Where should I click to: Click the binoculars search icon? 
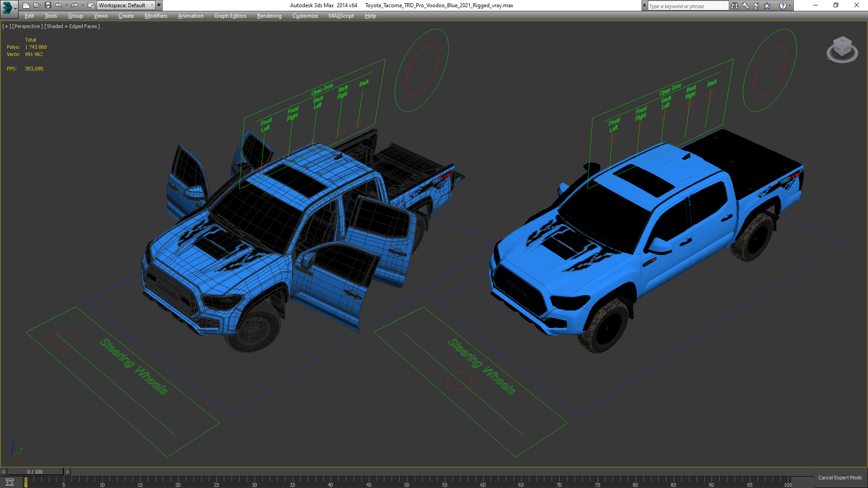735,5
